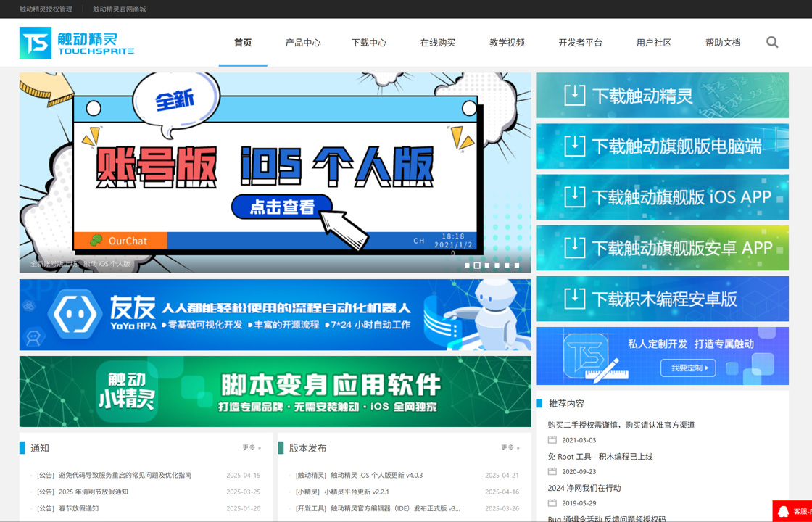Click the 我要定制 button
The width and height of the screenshot is (812, 522).
coord(688,368)
